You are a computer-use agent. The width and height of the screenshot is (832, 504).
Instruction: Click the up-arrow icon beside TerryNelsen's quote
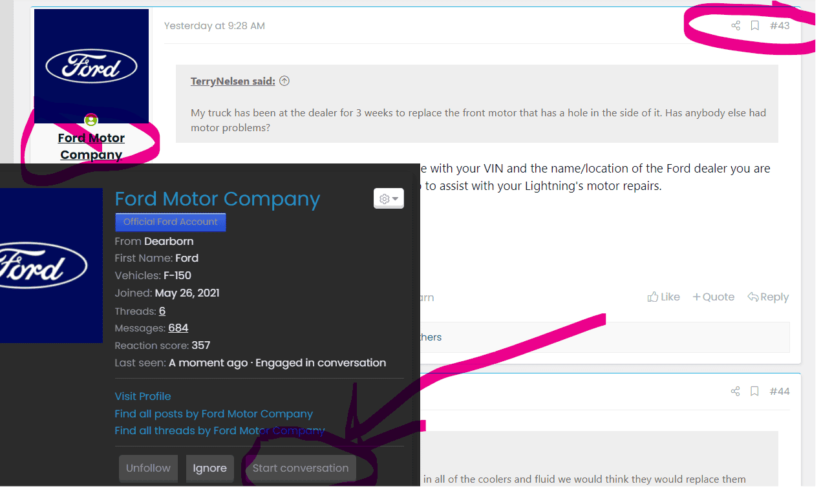[284, 81]
